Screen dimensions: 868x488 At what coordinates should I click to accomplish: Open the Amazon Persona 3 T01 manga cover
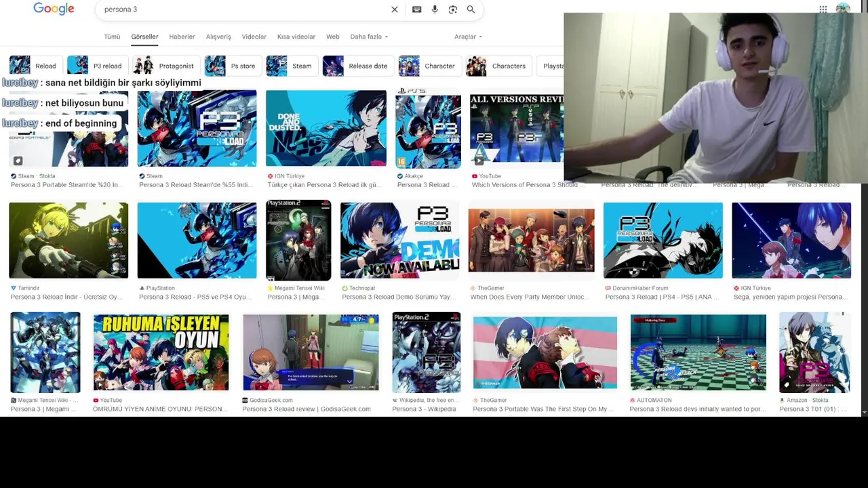[x=814, y=352]
